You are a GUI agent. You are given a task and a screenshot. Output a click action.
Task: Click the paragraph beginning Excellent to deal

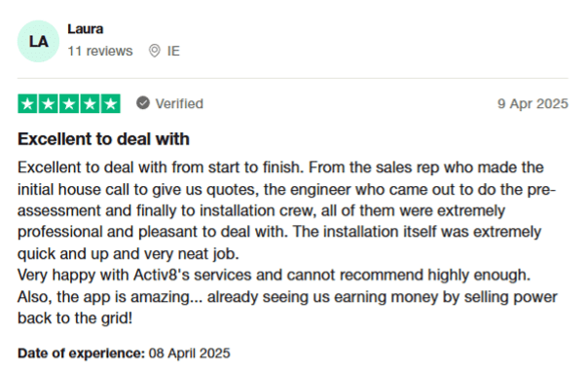pyautogui.click(x=287, y=210)
